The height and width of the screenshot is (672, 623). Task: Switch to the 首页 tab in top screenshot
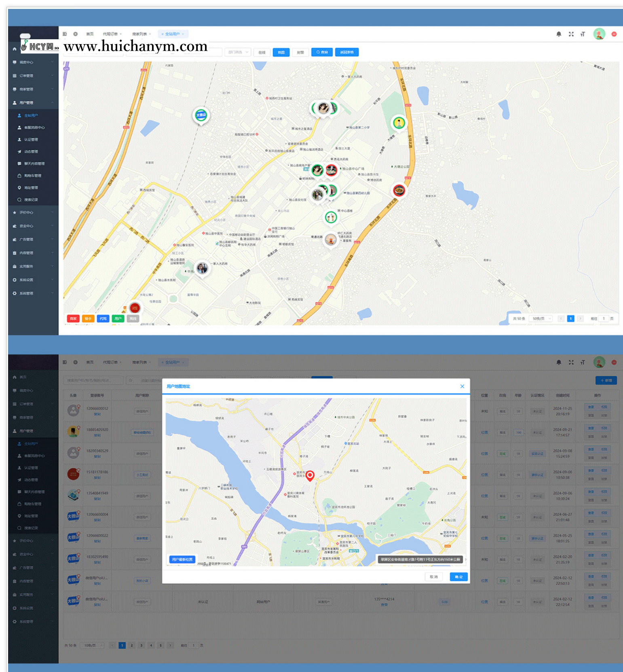[90, 34]
